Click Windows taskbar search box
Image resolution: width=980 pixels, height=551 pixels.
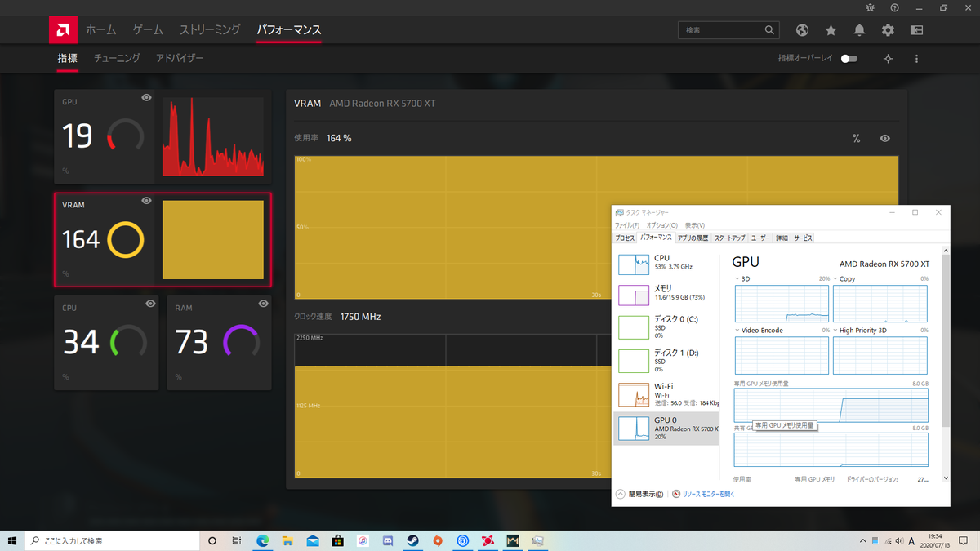click(x=112, y=540)
